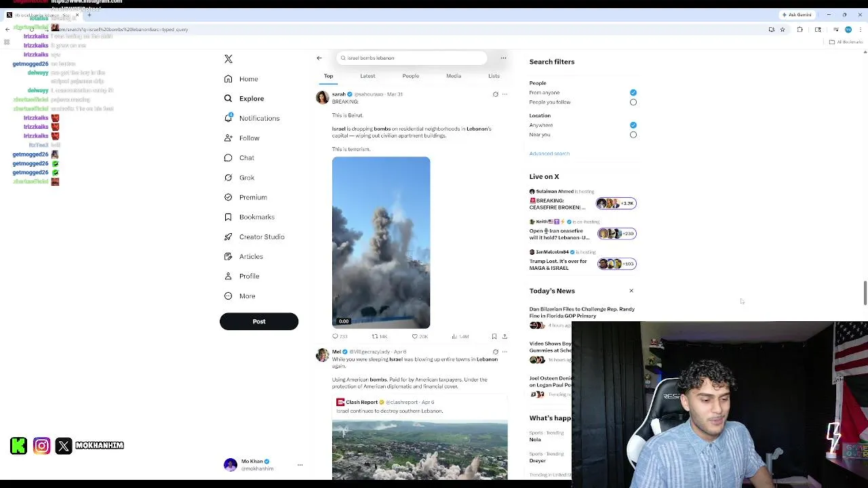Screen dimensions: 868x488
Task: Open the Follow sidebar item
Action: (x=242, y=138)
